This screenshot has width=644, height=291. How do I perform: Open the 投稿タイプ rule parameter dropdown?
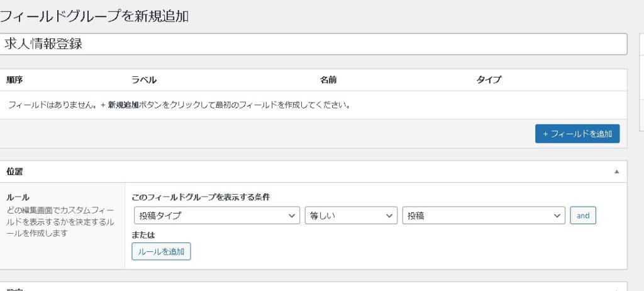[216, 215]
